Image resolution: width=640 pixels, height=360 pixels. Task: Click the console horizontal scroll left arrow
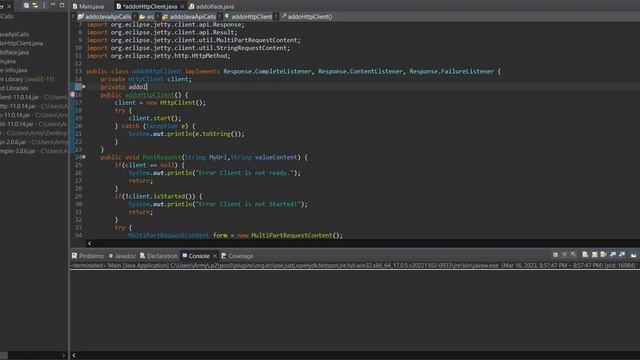74,356
